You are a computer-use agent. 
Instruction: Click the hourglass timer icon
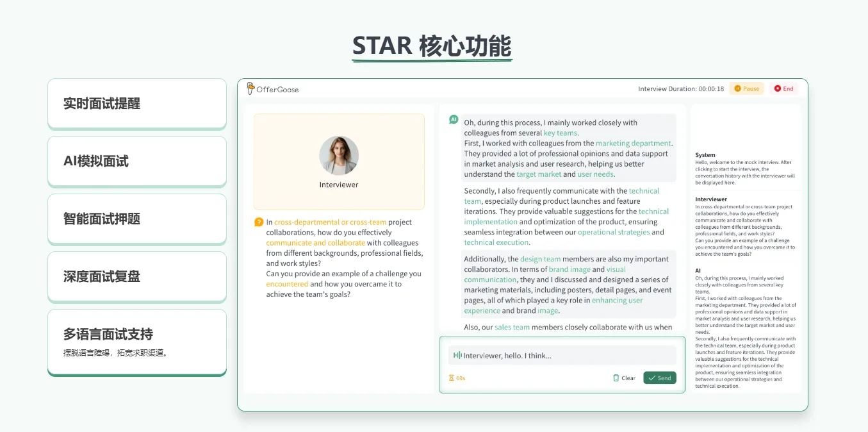pos(451,378)
